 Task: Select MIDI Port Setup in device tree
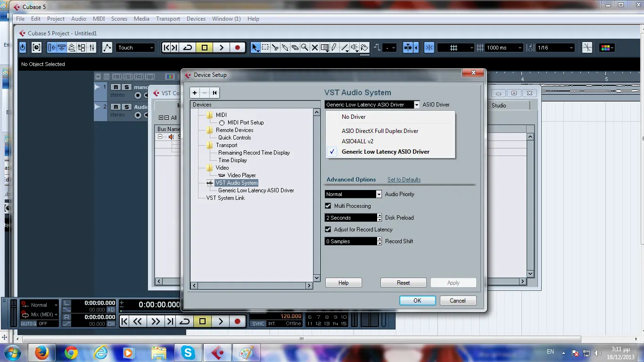click(x=245, y=123)
